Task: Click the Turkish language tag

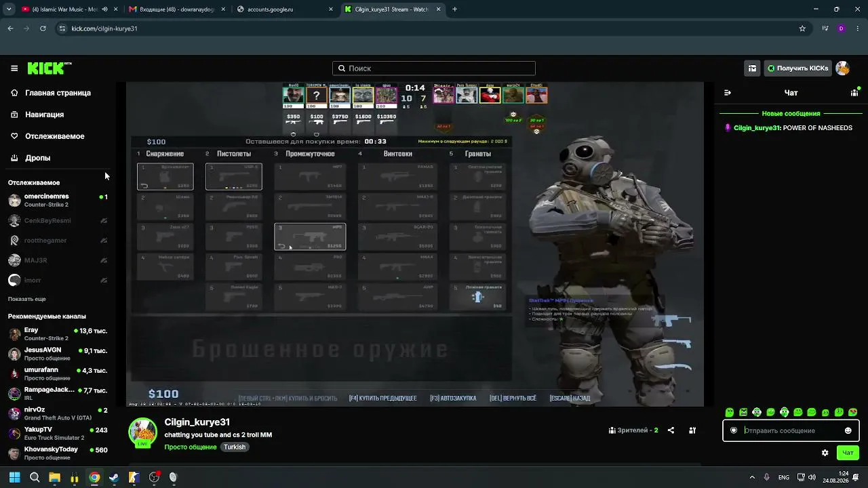Action: tap(235, 447)
